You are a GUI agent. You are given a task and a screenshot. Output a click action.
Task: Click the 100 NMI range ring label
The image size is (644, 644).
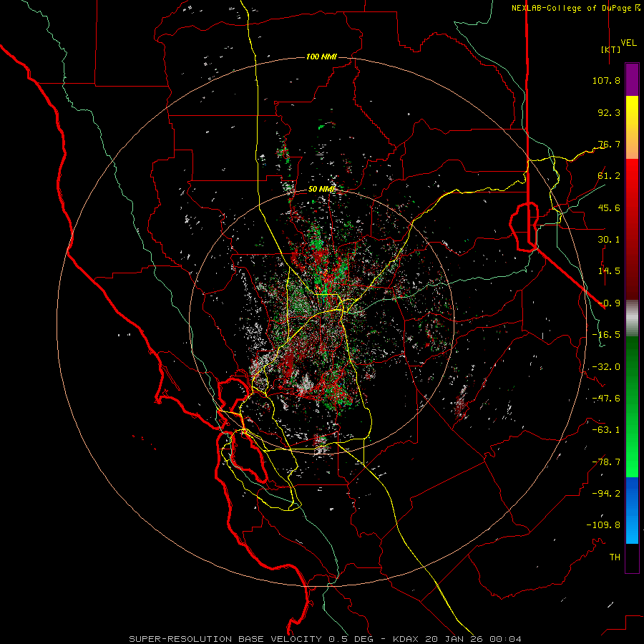click(x=321, y=57)
